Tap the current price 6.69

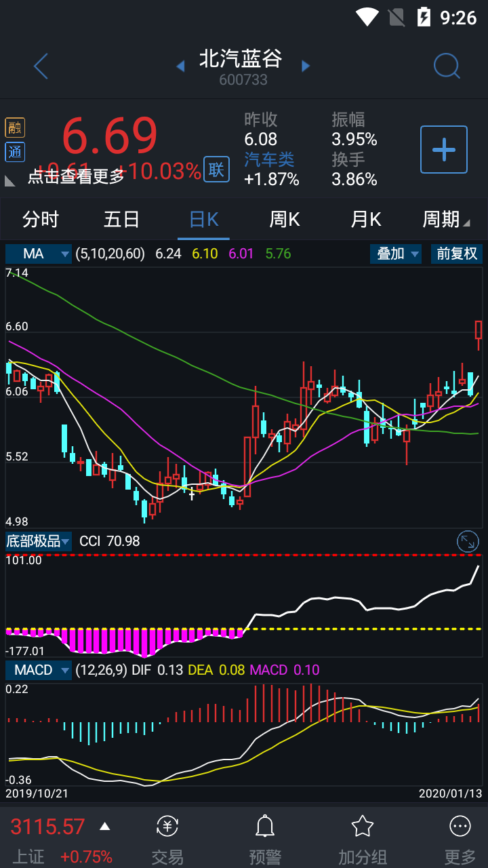110,136
